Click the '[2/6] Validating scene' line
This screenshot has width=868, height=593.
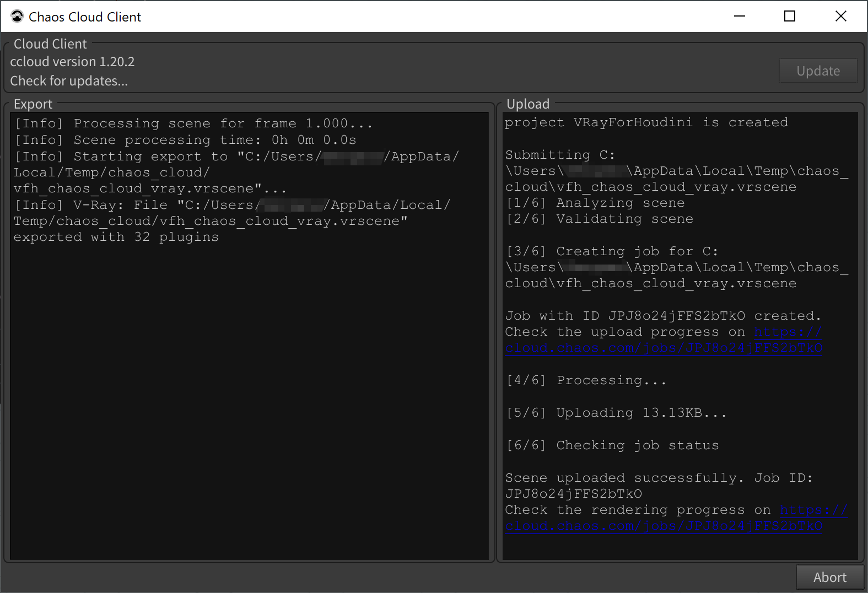600,219
